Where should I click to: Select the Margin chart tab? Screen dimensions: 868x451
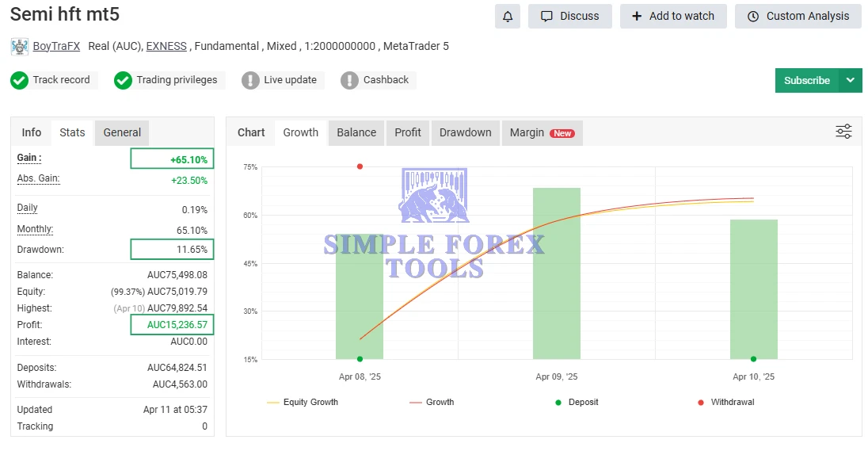tap(542, 132)
